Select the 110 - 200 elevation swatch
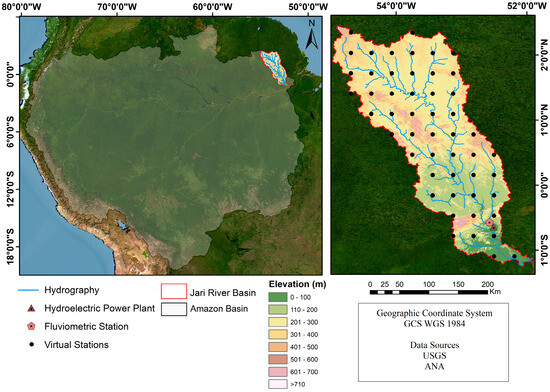This screenshot has width=550, height=392. [278, 310]
